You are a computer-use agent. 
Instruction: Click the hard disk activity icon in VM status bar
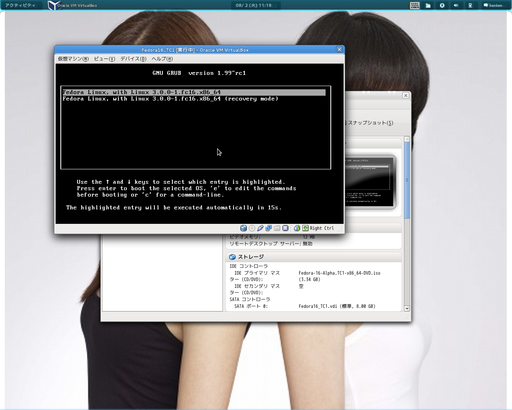tap(243, 228)
